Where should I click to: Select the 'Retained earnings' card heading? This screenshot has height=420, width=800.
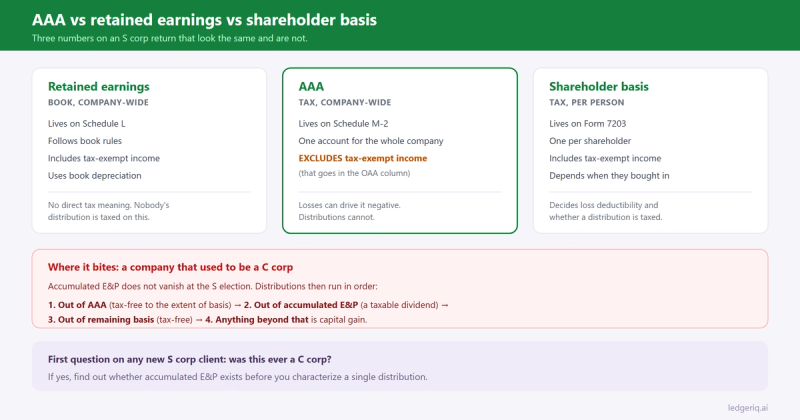[x=98, y=86]
